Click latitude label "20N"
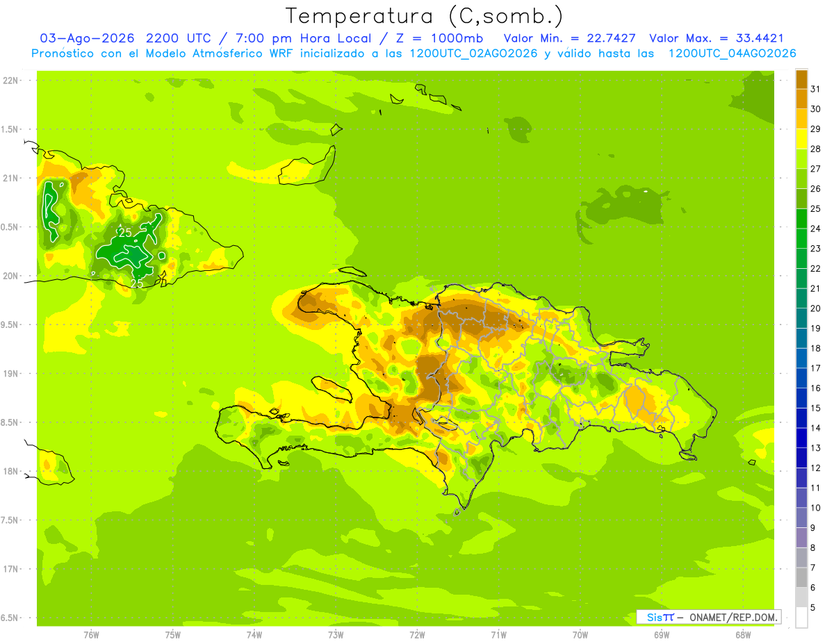Viewport: 834px width, 644px height. pyautogui.click(x=10, y=276)
